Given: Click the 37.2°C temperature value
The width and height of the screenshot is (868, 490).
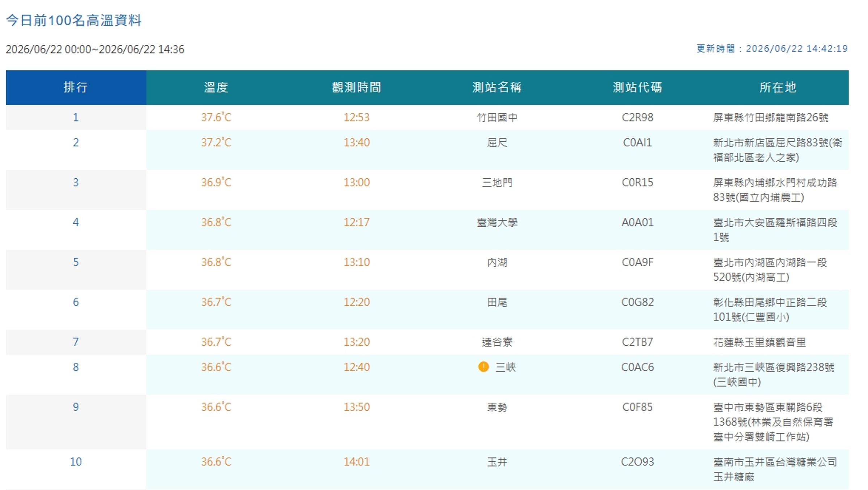Looking at the screenshot, I should 216,142.
